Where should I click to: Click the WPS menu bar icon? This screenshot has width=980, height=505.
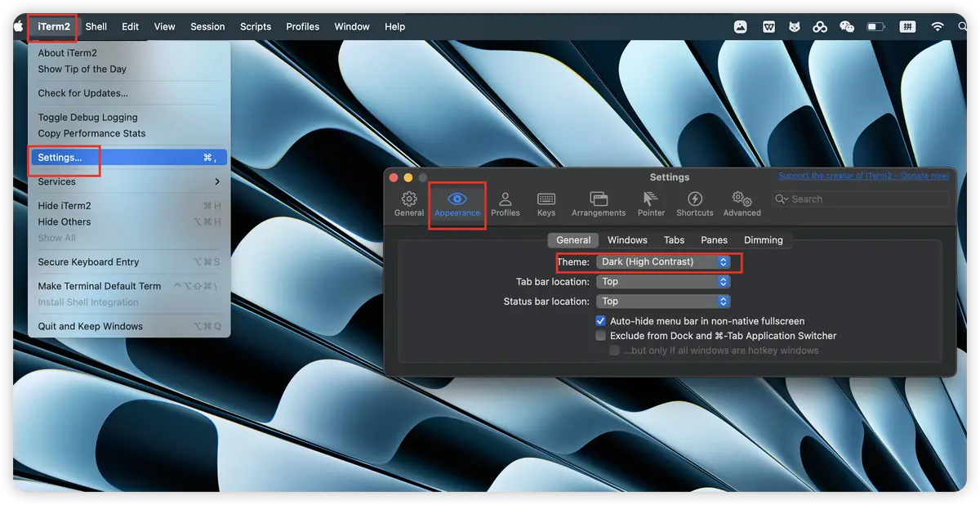point(768,26)
